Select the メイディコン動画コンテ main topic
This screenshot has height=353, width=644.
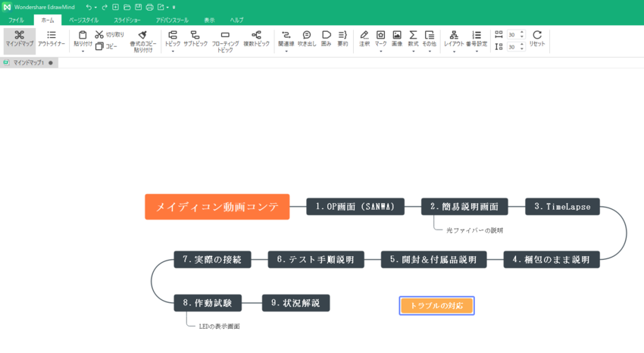[217, 207]
